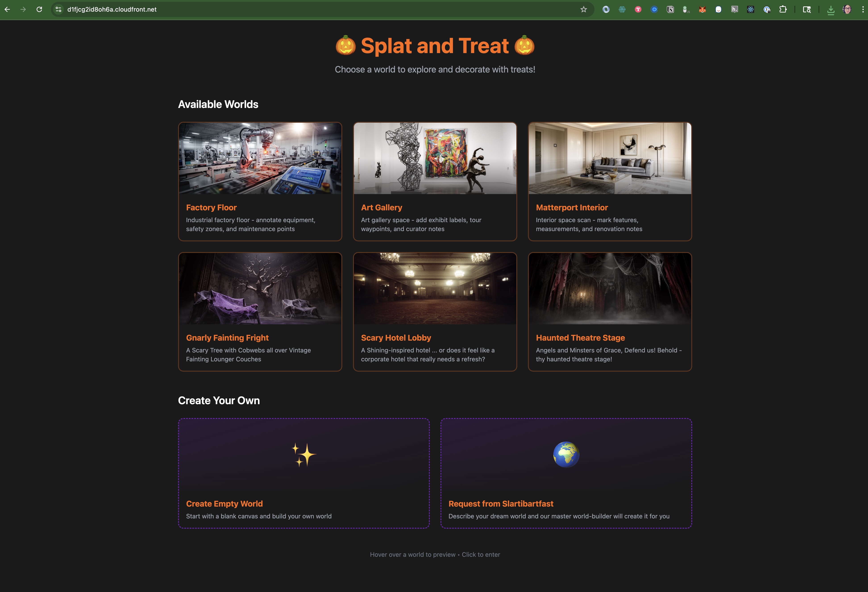Screen dimensions: 868x592
Task: Reload the page
Action: point(39,9)
